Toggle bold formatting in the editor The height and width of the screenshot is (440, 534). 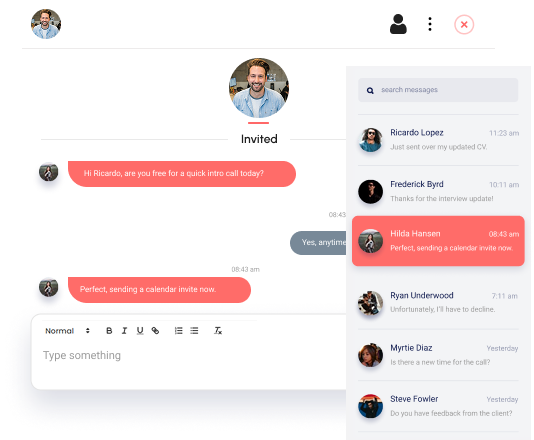109,331
